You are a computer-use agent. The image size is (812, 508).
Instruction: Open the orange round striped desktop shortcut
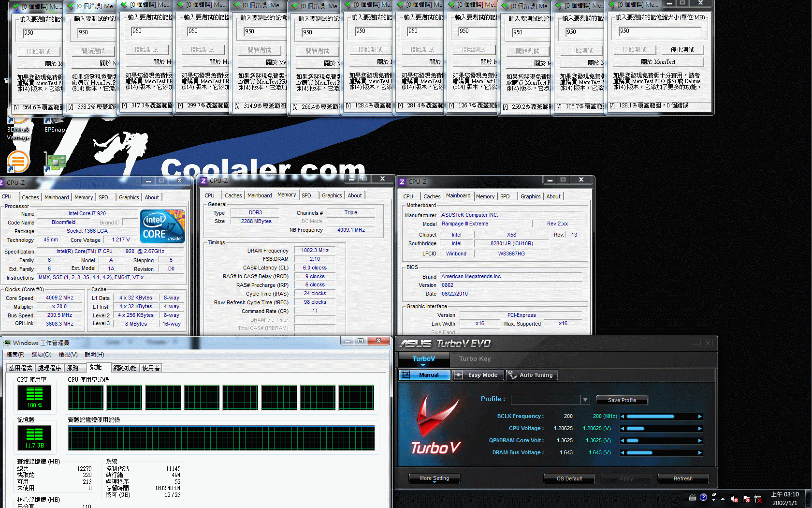[18, 162]
